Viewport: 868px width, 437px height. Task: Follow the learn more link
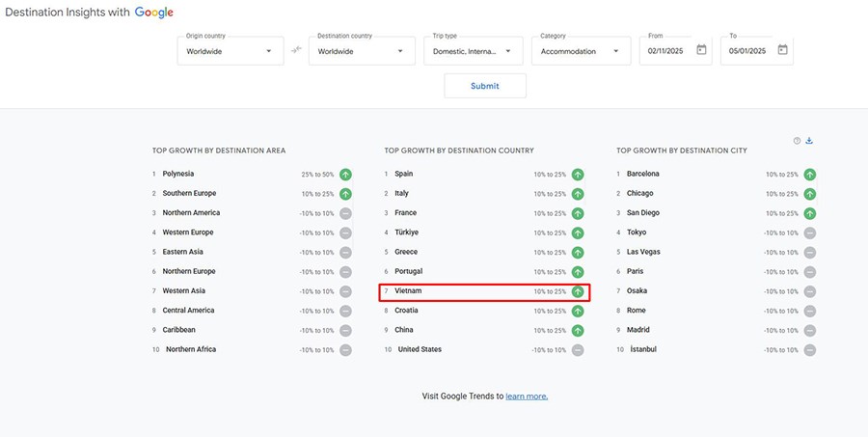[x=527, y=396]
